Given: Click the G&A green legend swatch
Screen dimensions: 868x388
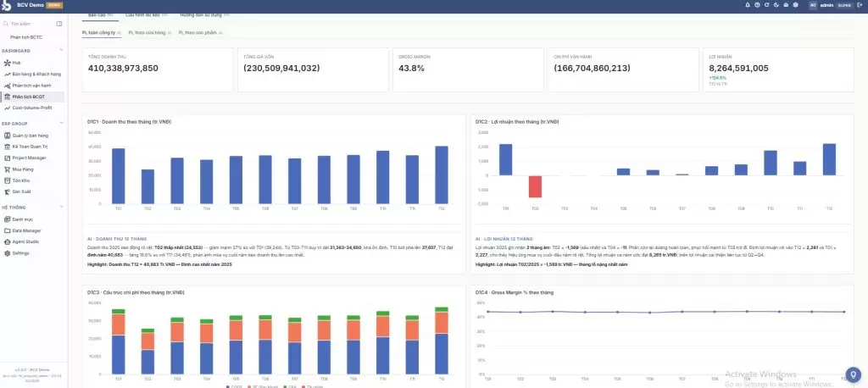Looking at the screenshot, I should (x=285, y=386).
